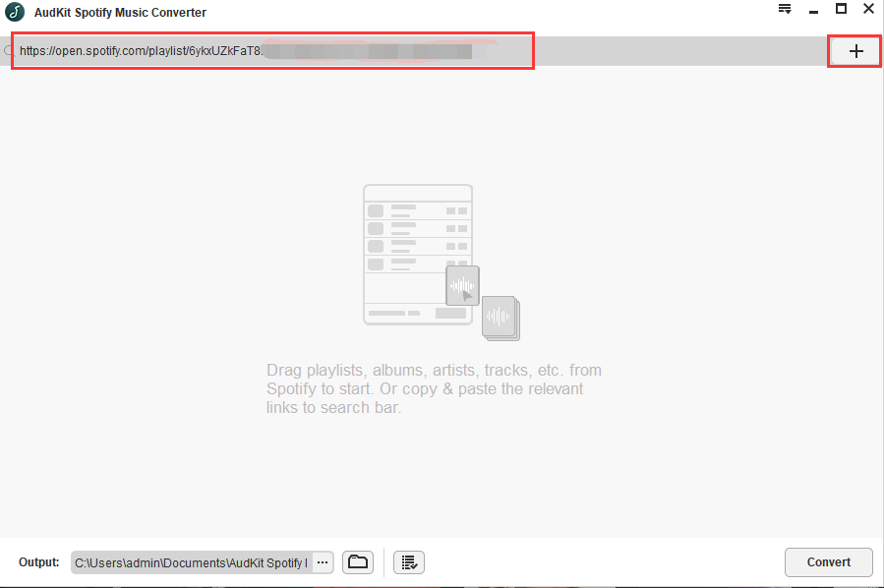Click the Output label
Screen dimensions: 884x588
click(x=38, y=562)
